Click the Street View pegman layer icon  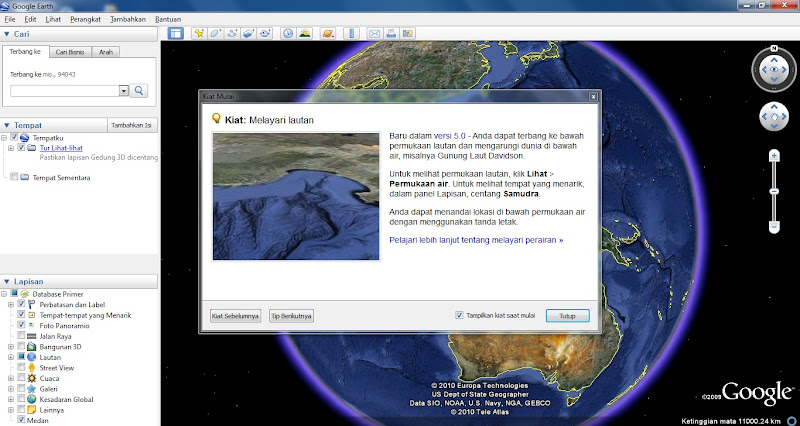tap(32, 368)
